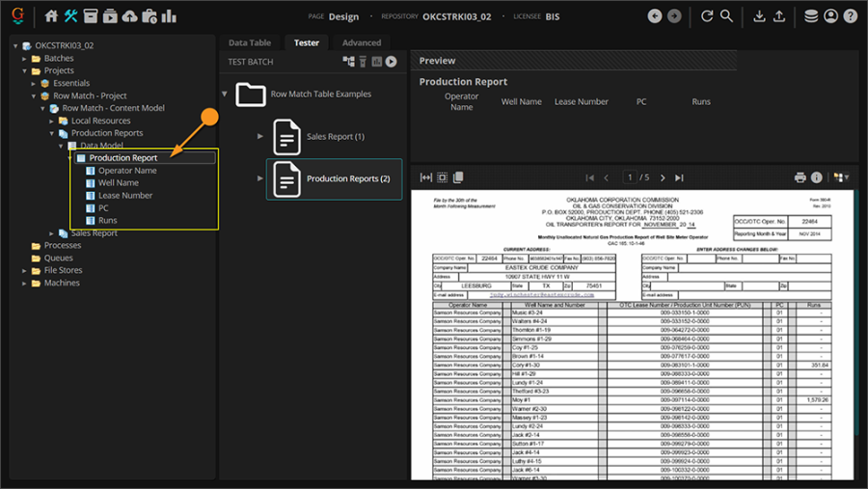Run the test batch play button

pyautogui.click(x=392, y=62)
